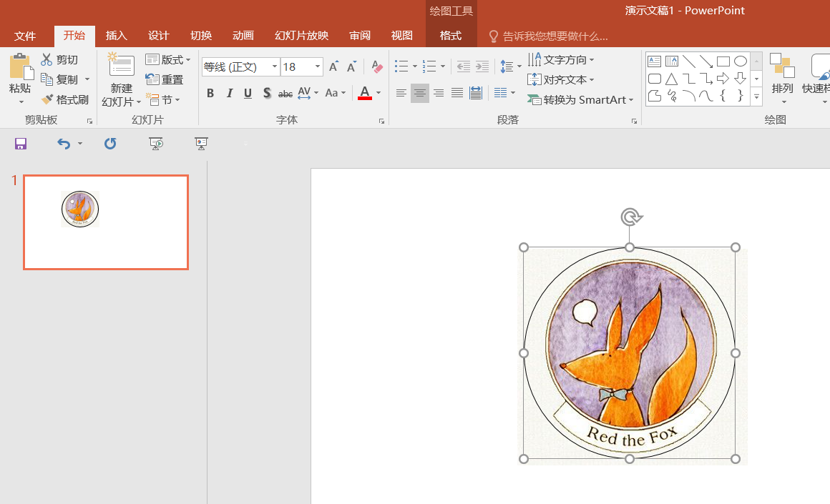Click the save icon in quick access toolbar

pyautogui.click(x=21, y=144)
